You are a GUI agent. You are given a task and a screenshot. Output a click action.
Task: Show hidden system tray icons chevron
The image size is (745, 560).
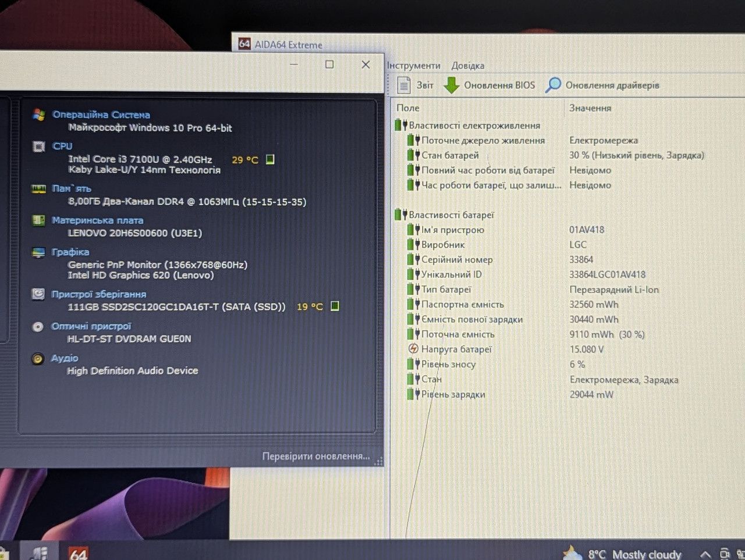[705, 554]
